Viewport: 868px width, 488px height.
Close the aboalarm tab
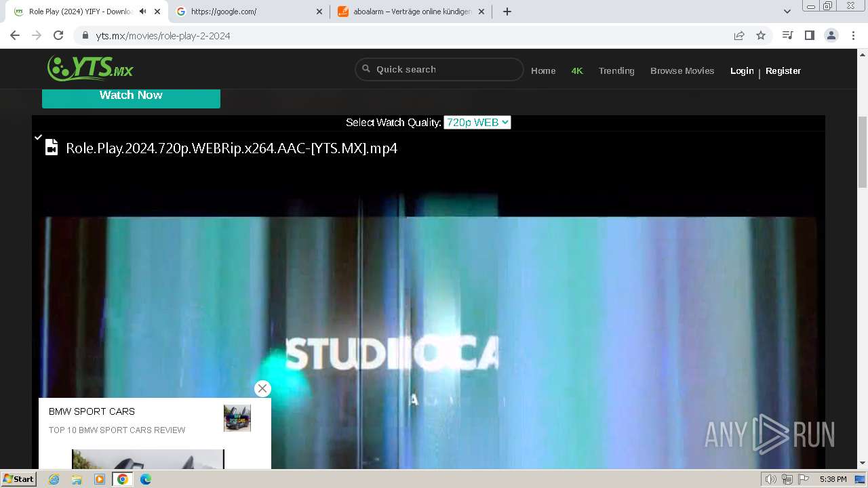pos(481,12)
